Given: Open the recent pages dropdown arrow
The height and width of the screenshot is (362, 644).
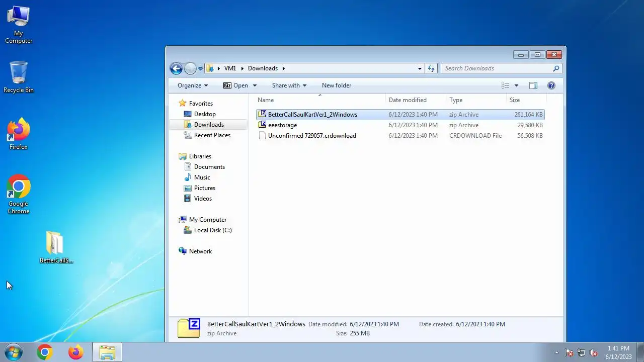Looking at the screenshot, I should (200, 69).
